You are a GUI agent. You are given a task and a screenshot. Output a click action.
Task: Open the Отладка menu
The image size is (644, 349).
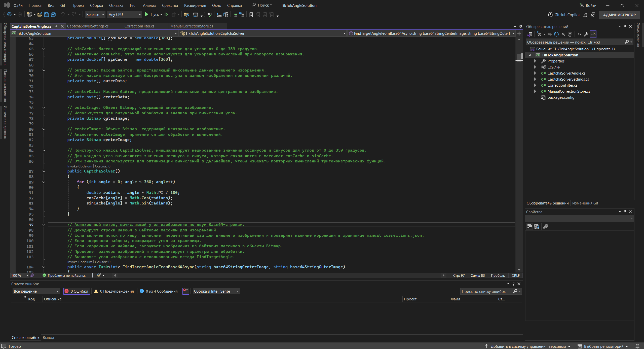[116, 5]
